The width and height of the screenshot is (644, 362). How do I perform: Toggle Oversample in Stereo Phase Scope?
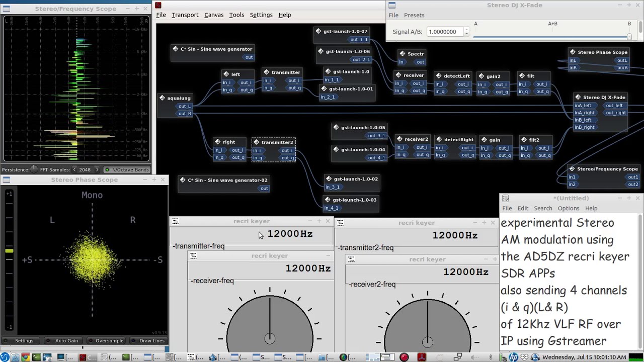(105, 340)
